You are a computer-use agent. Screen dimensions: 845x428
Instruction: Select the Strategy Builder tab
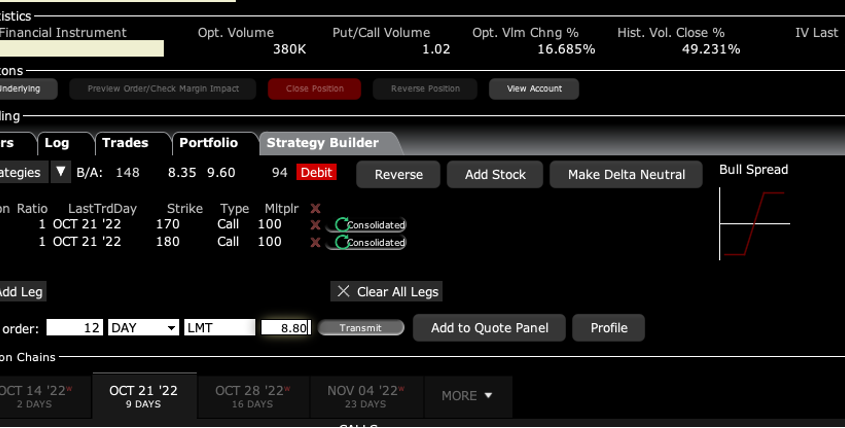pos(323,143)
